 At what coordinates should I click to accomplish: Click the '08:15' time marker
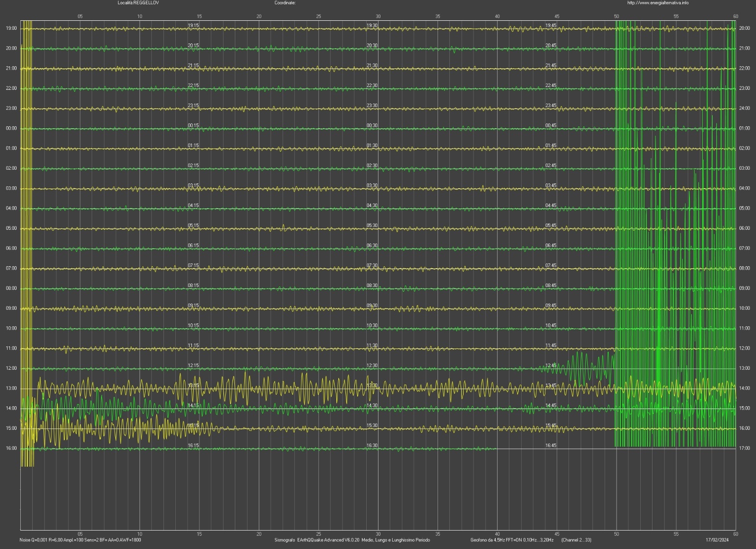pos(193,286)
